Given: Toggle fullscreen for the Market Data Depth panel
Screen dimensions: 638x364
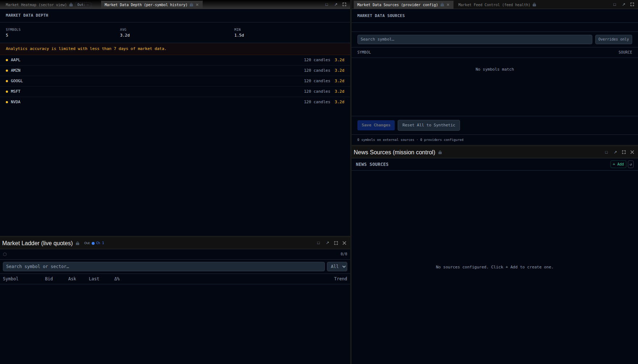Looking at the screenshot, I should (344, 5).
